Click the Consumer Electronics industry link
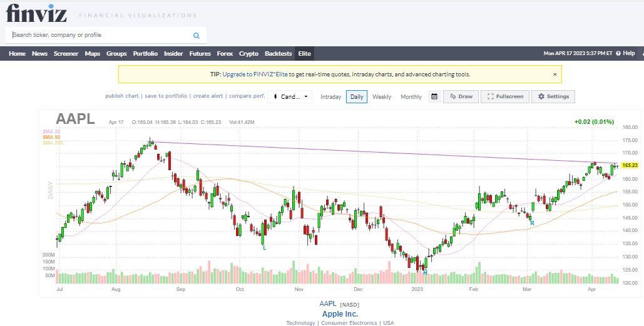The width and height of the screenshot is (644, 326). click(349, 323)
